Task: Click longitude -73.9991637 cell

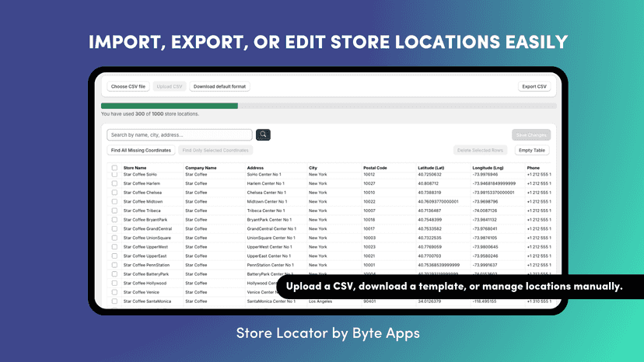Action: pyautogui.click(x=485, y=265)
